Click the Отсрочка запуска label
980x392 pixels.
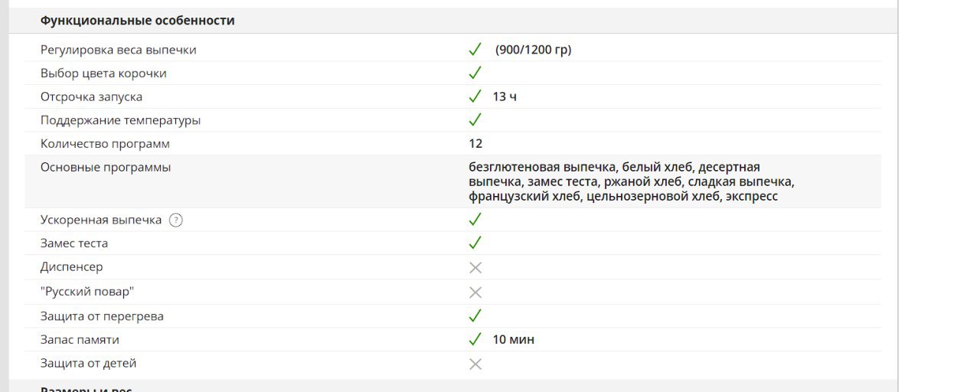click(91, 96)
